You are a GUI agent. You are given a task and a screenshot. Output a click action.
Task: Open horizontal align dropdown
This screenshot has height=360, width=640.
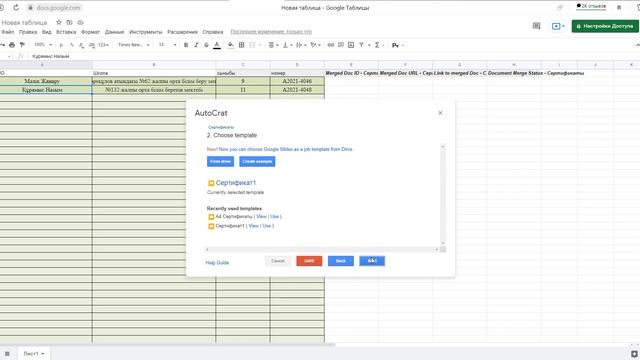click(x=273, y=45)
